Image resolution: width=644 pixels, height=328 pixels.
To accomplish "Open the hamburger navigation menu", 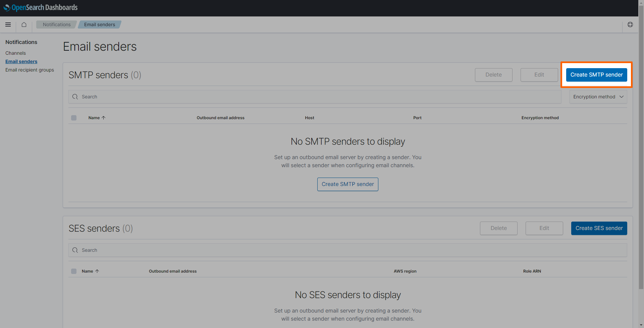I will click(8, 25).
